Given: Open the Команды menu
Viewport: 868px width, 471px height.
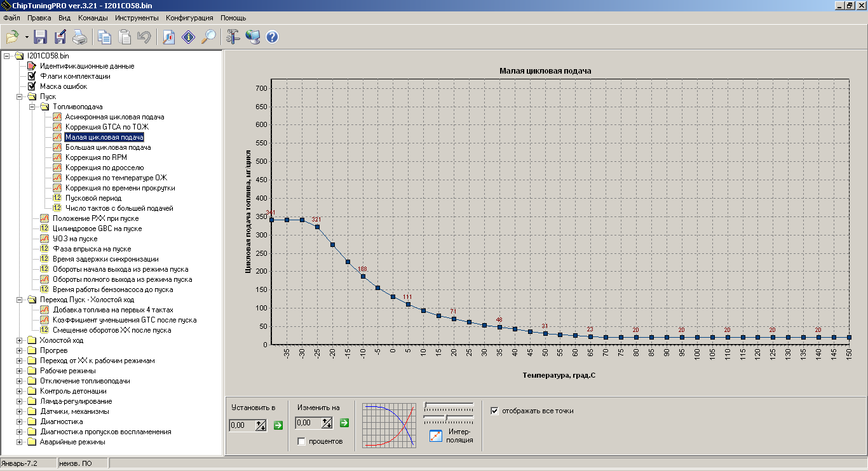Looking at the screenshot, I should point(93,18).
